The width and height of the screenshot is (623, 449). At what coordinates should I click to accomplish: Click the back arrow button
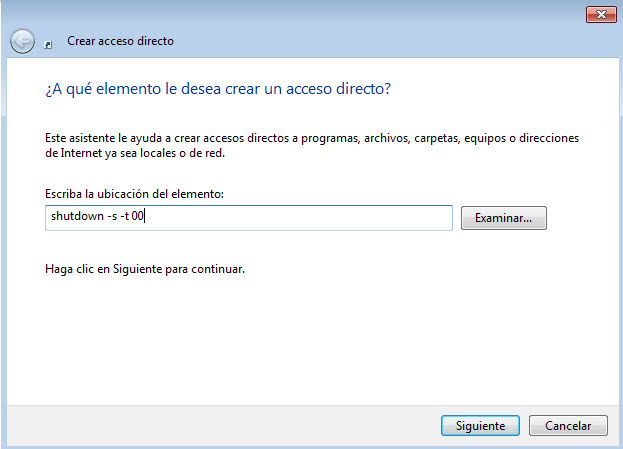point(22,42)
